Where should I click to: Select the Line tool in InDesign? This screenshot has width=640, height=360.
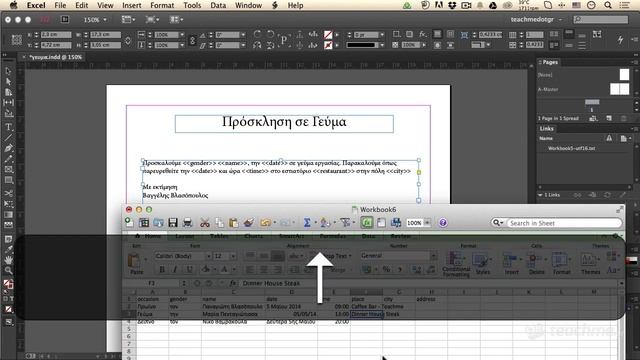(x=8, y=138)
